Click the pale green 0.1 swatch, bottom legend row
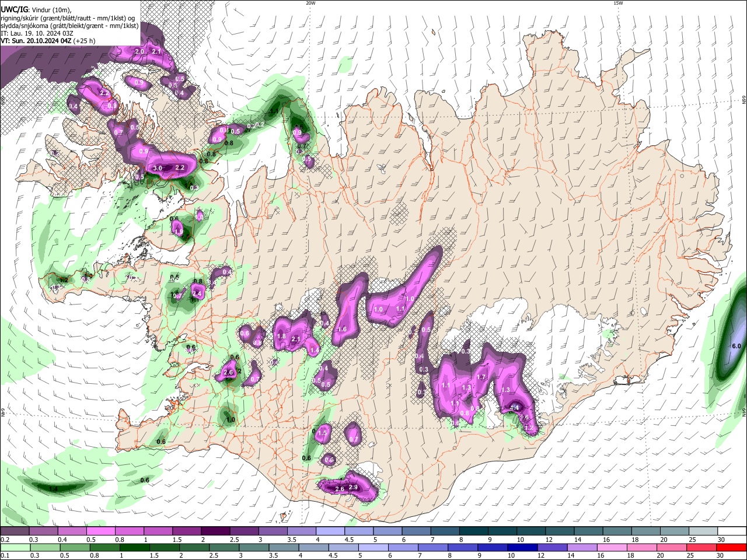 15,547
